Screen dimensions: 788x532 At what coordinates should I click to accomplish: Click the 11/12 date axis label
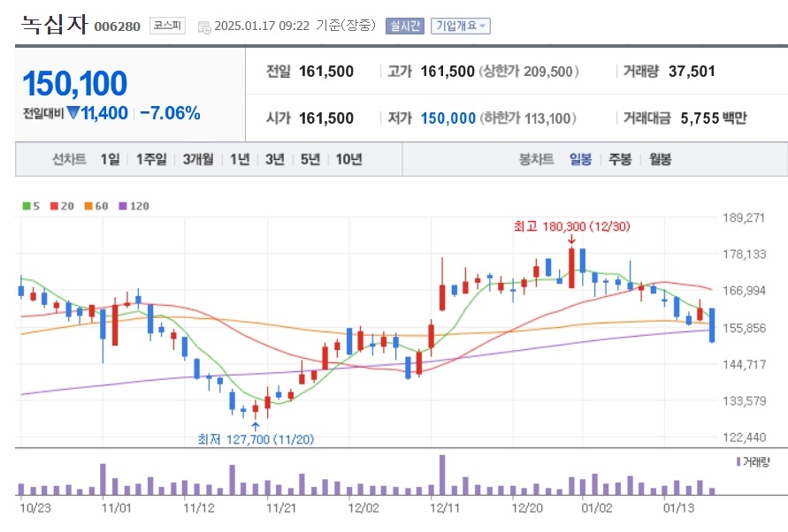pos(199,508)
